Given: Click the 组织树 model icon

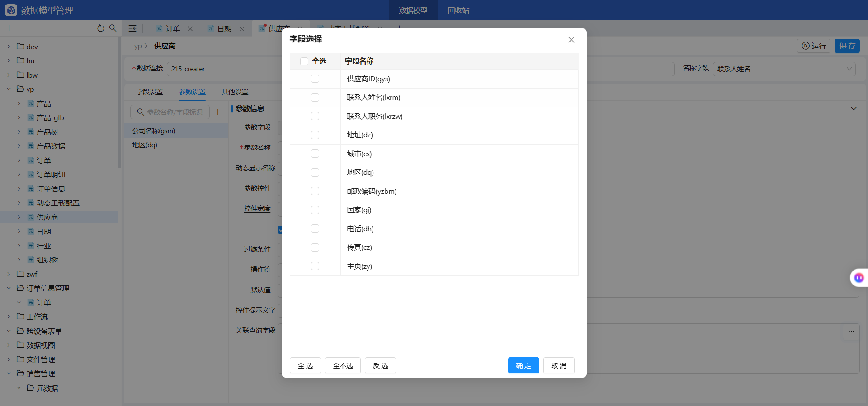Looking at the screenshot, I should (x=31, y=260).
